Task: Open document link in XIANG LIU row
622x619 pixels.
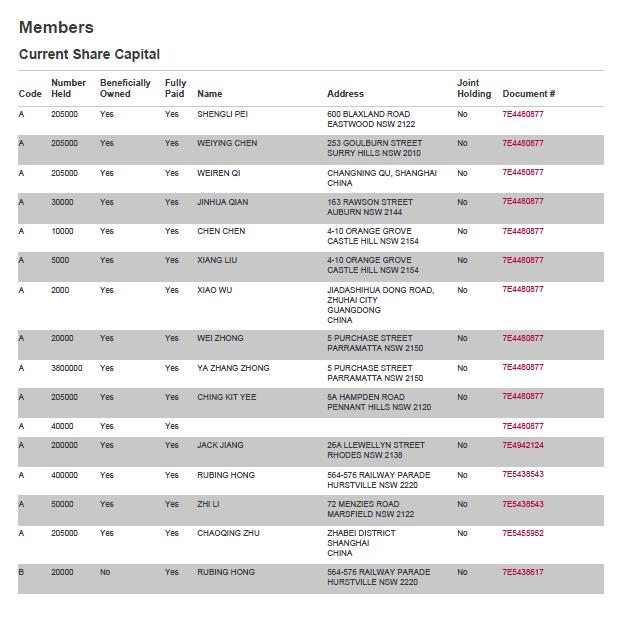Action: 522,260
